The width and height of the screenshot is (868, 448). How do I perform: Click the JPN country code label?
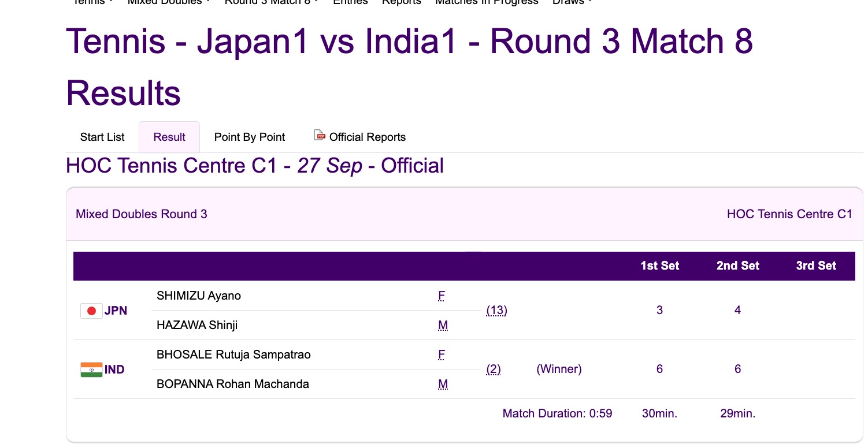point(116,311)
